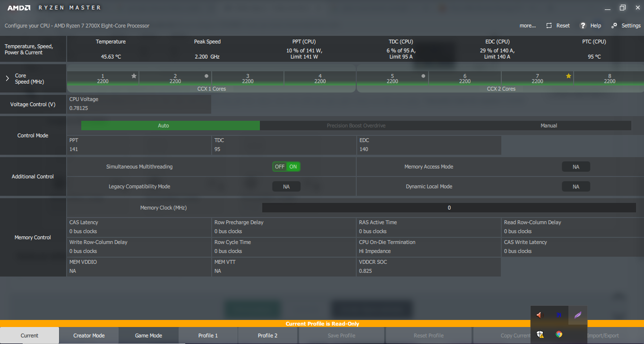Click the PPT value field 141
This screenshot has width=644, height=344.
tap(139, 145)
